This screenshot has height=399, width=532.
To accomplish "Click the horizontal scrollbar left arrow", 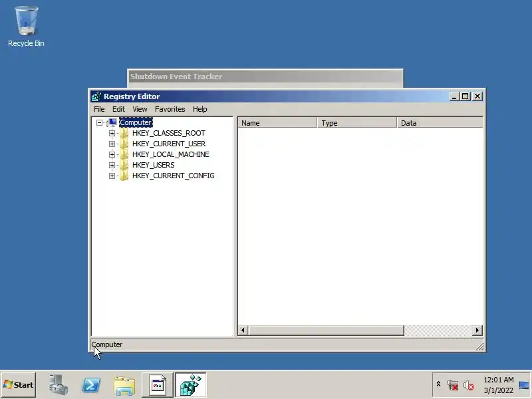I will point(243,330).
